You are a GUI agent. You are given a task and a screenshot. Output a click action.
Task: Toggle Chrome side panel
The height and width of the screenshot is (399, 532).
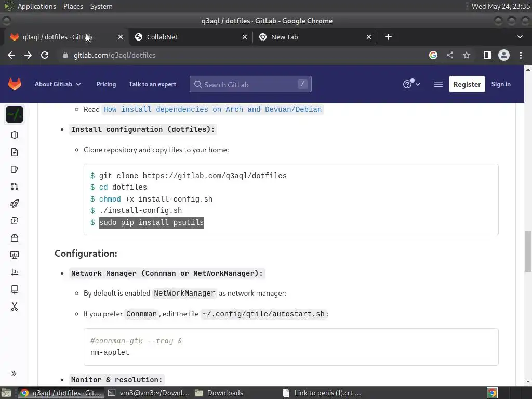pyautogui.click(x=487, y=55)
